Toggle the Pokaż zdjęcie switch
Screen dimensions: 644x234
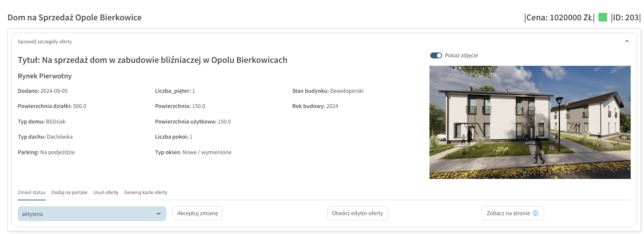(x=436, y=55)
